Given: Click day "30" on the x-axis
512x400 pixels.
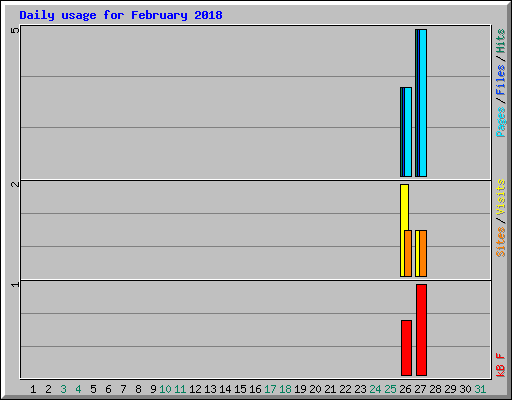Looking at the screenshot, I should (x=465, y=389).
